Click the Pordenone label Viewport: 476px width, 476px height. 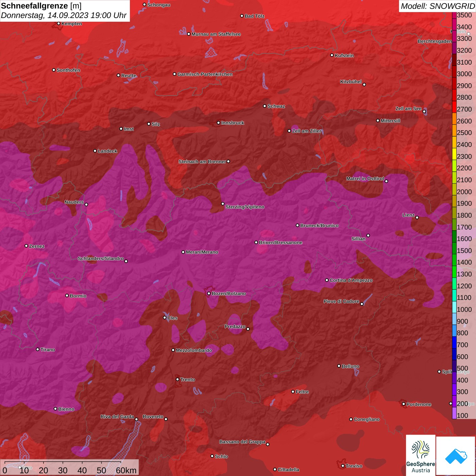tap(419, 404)
